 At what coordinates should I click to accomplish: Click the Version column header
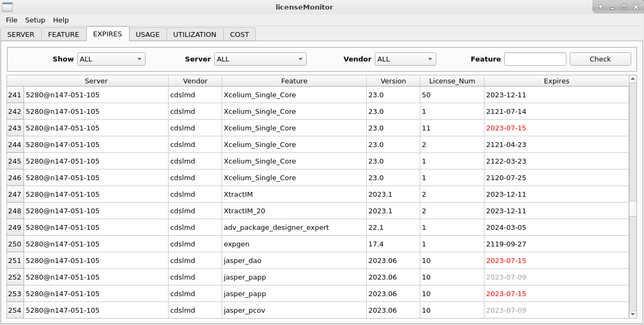(393, 81)
